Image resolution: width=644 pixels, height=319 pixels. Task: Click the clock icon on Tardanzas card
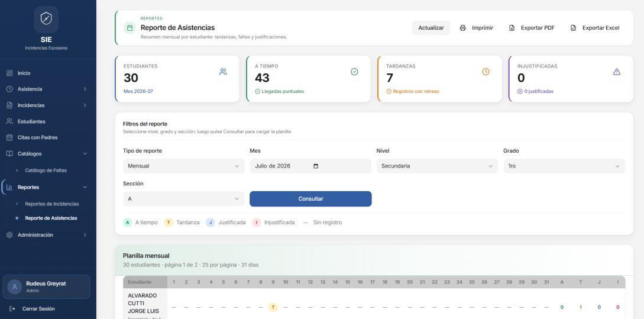(486, 72)
